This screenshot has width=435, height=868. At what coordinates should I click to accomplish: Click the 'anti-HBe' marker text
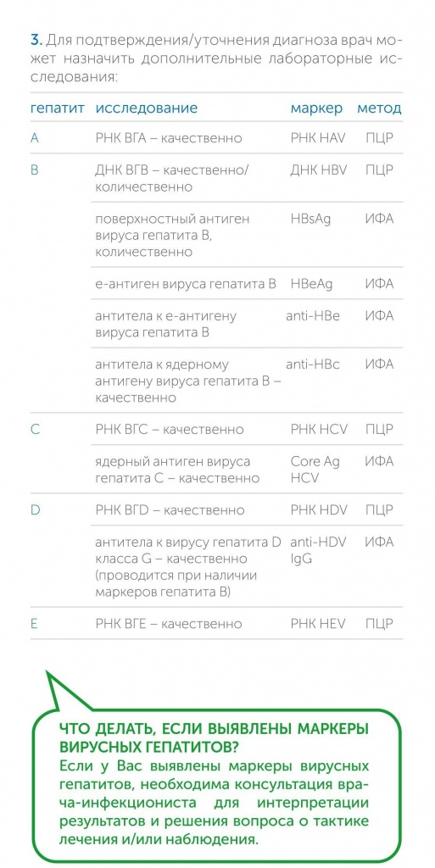coord(313,316)
